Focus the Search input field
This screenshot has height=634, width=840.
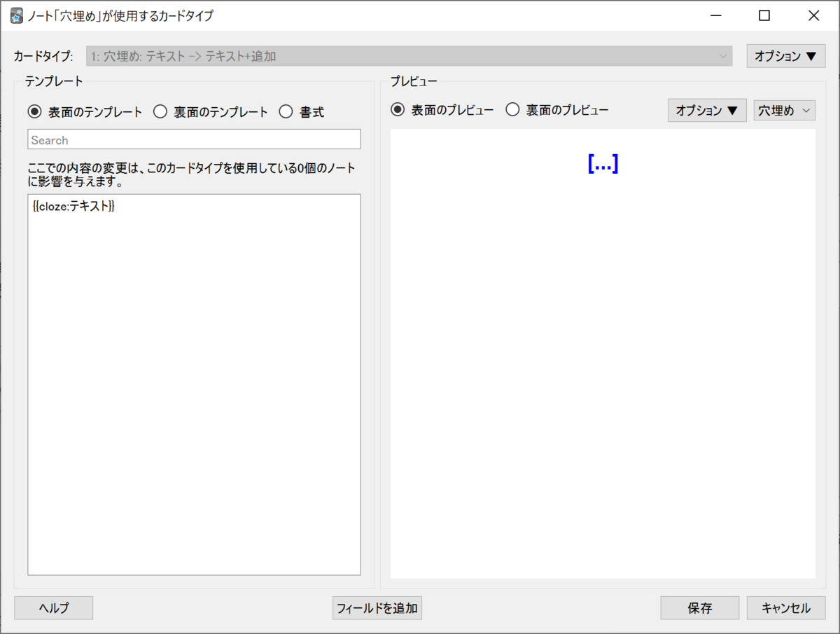coord(194,139)
